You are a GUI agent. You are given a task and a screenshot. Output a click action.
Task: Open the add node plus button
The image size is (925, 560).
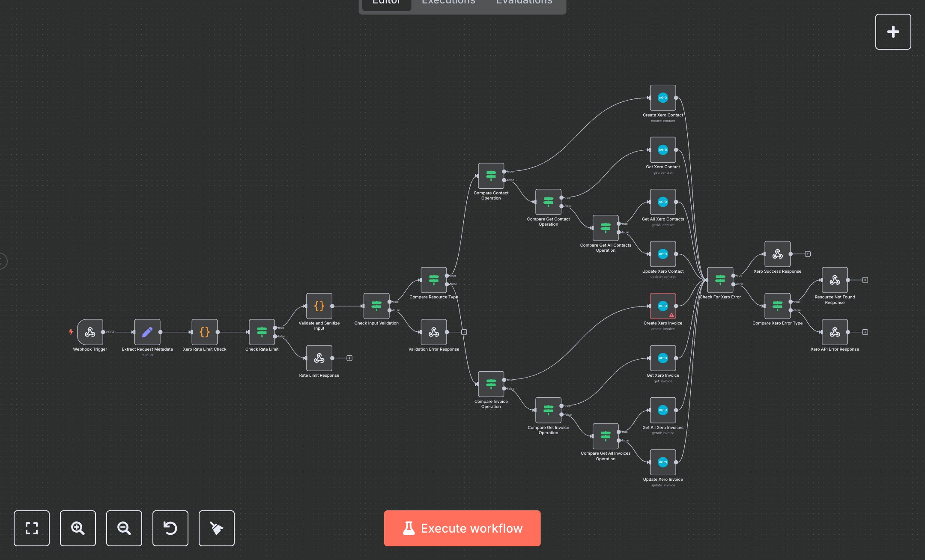tap(893, 32)
